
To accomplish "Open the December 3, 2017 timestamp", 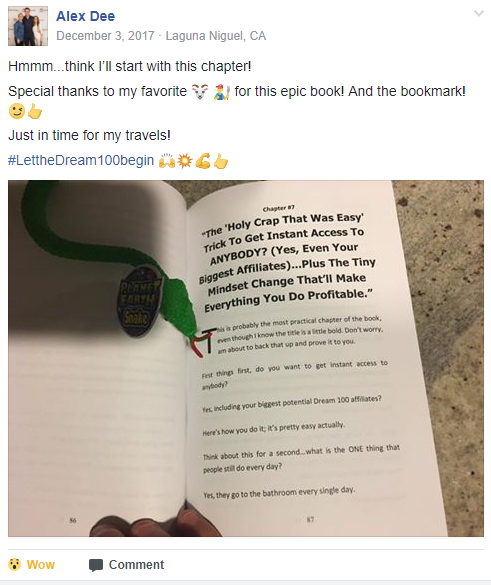I will pyautogui.click(x=105, y=36).
